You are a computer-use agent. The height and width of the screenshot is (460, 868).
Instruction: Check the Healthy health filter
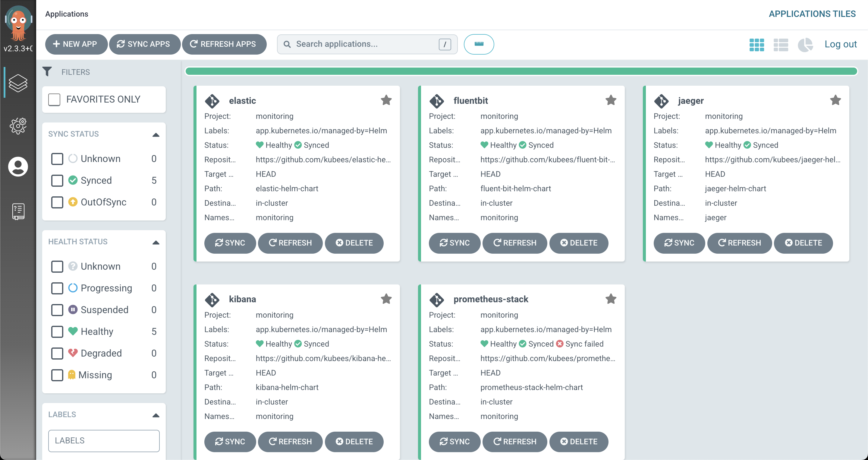57,332
